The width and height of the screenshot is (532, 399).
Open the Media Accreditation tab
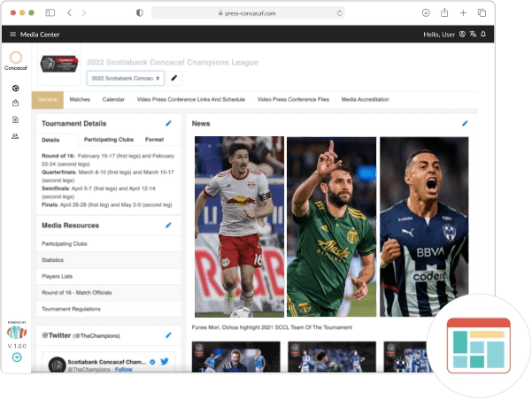click(x=365, y=100)
